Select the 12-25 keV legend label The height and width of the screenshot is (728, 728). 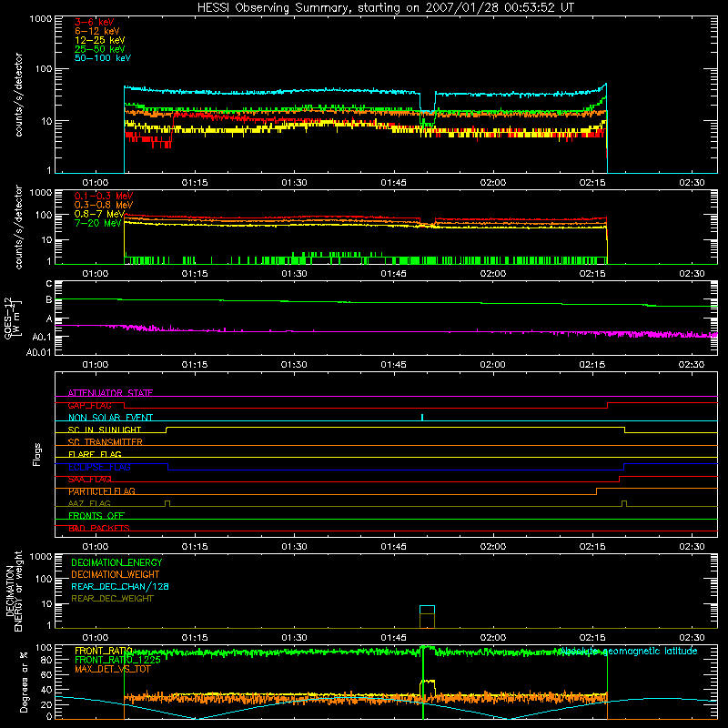(99, 40)
